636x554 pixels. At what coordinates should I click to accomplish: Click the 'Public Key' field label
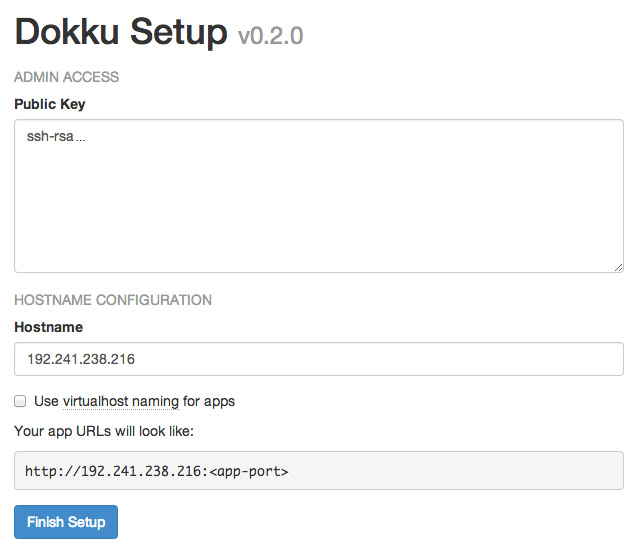point(50,104)
